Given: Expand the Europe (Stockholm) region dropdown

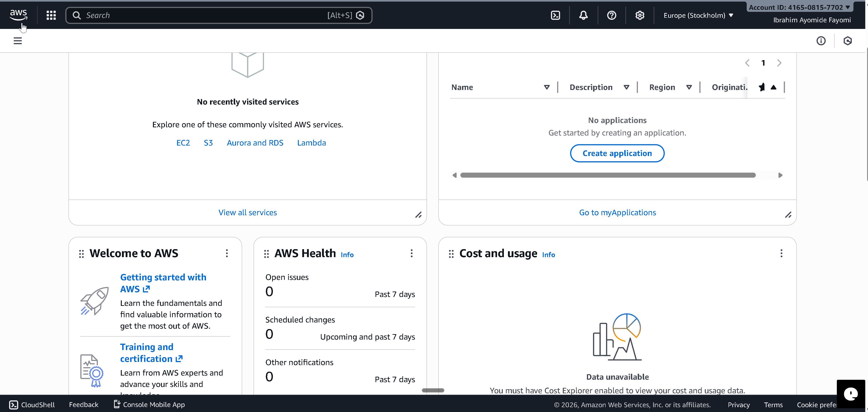Looking at the screenshot, I should click(698, 15).
